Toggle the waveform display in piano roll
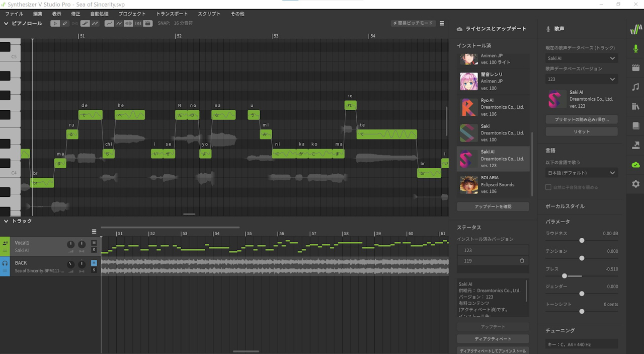The width and height of the screenshot is (644, 354). click(x=128, y=23)
